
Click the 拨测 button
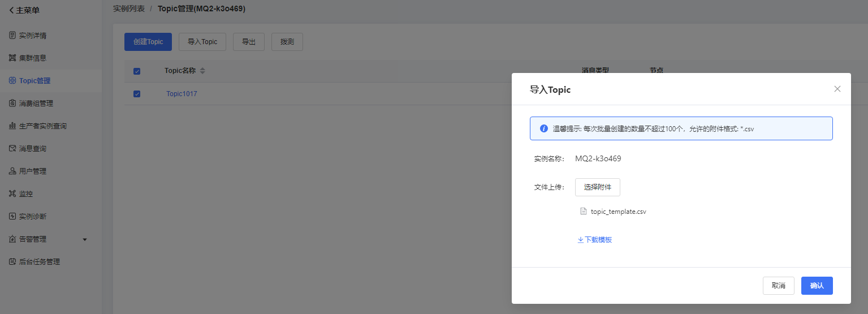click(287, 42)
